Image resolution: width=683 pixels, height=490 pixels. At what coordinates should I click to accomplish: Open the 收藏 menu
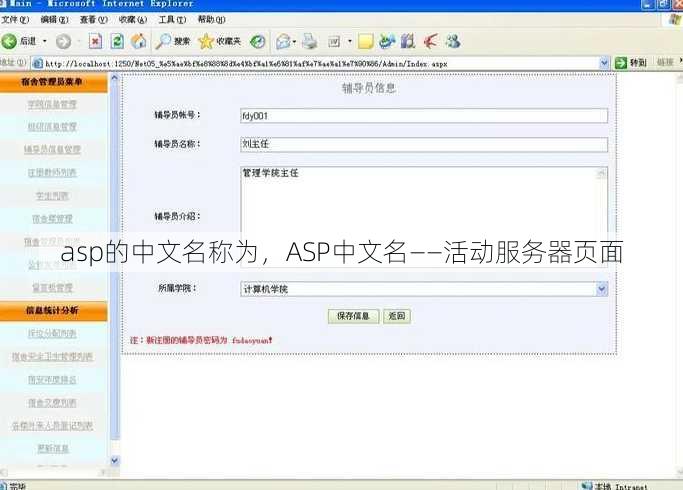pos(133,20)
